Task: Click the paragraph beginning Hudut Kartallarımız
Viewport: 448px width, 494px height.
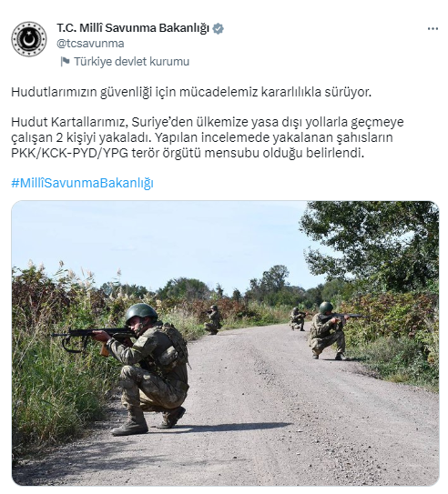Action: pos(207,137)
